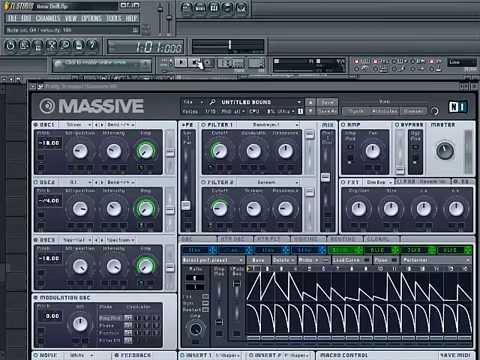480x360 pixels.
Task: Click FX1 Dry/Wet knob
Action: (x=359, y=209)
